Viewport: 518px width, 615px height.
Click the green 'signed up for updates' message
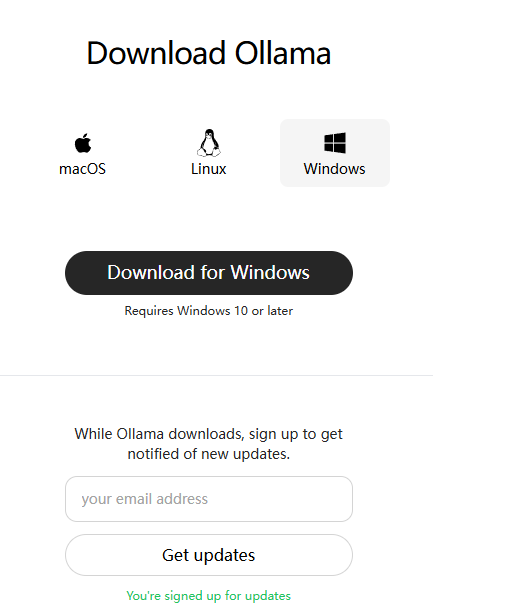(x=209, y=596)
